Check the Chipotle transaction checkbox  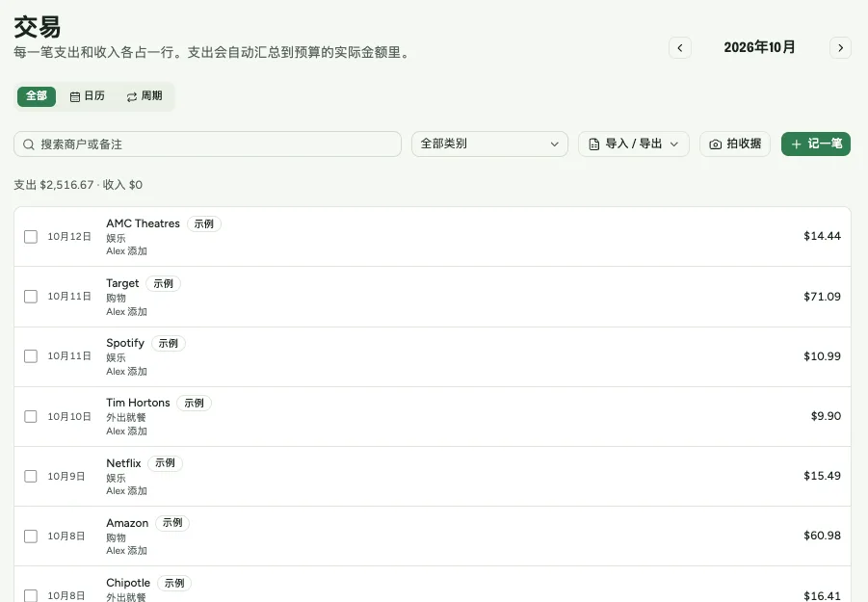tap(31, 595)
